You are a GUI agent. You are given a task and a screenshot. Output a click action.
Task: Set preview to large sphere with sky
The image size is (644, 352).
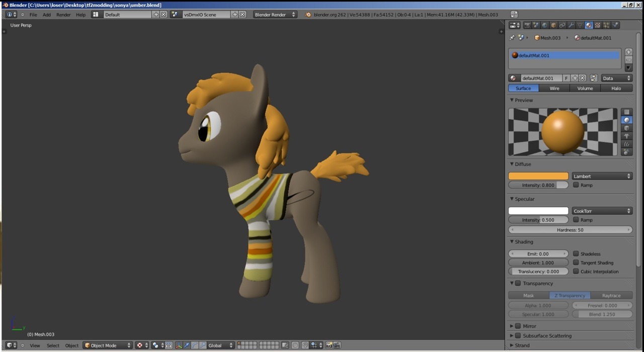tap(626, 152)
